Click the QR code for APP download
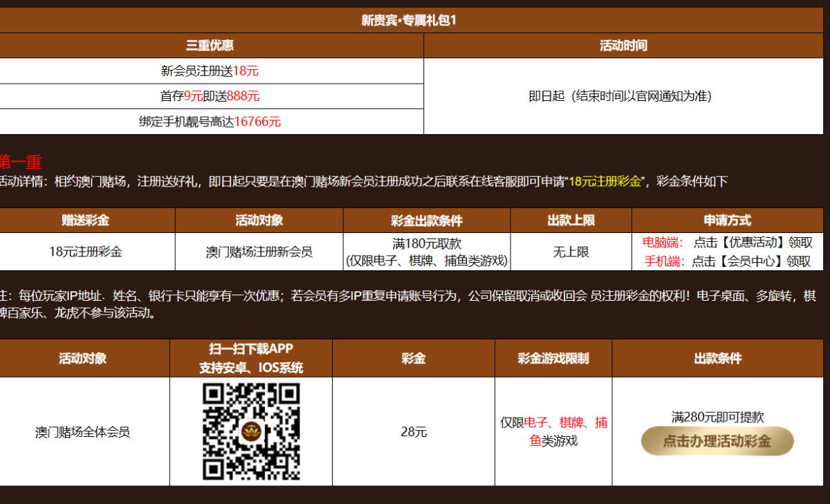 point(251,432)
